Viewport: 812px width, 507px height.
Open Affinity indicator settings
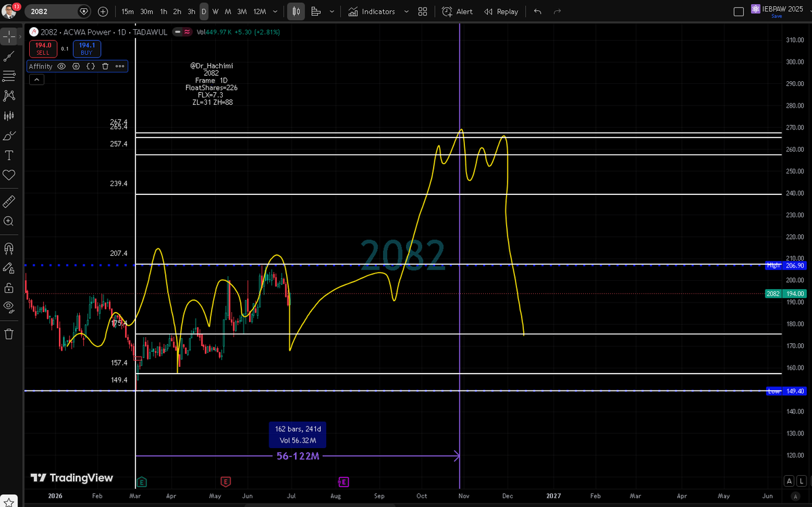pyautogui.click(x=75, y=66)
